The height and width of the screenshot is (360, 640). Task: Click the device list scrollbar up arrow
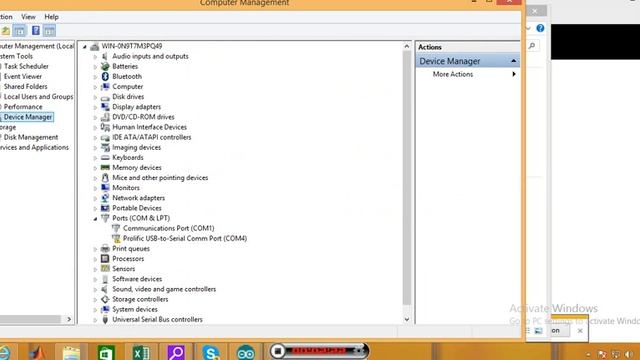click(407, 46)
